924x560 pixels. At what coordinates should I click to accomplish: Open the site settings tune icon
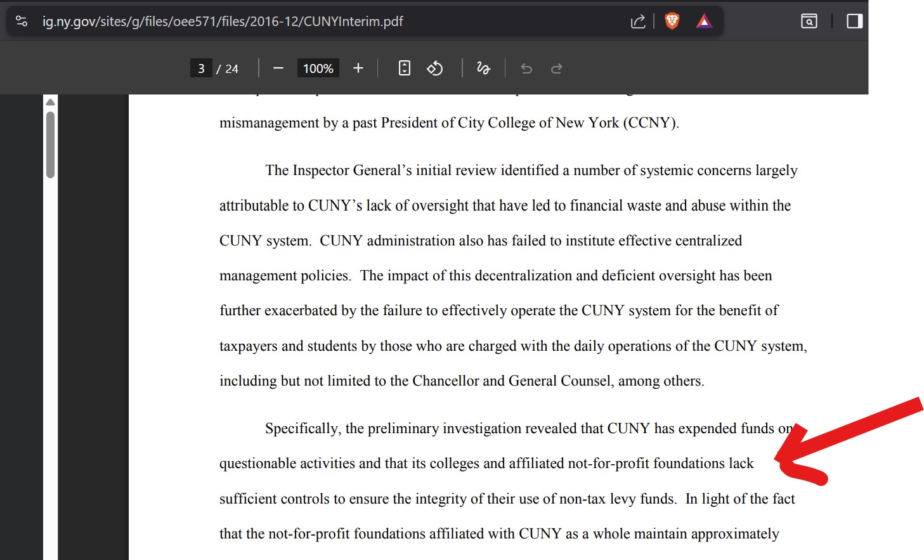click(21, 20)
